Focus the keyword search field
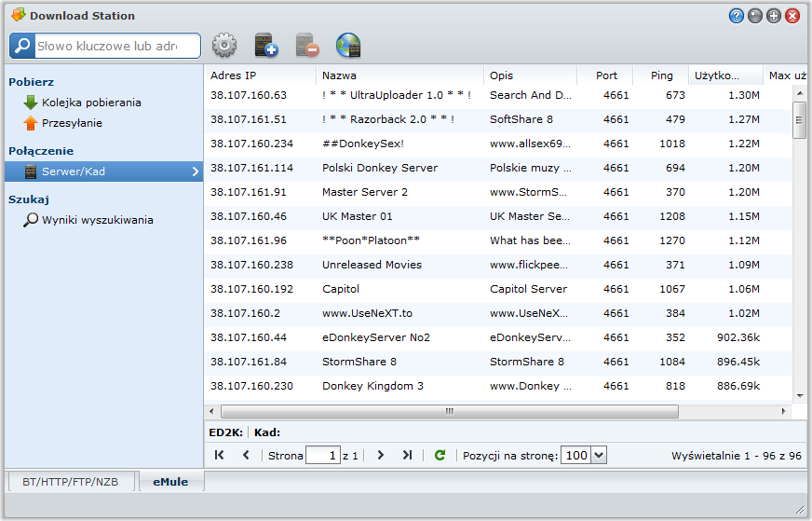 tap(117, 47)
